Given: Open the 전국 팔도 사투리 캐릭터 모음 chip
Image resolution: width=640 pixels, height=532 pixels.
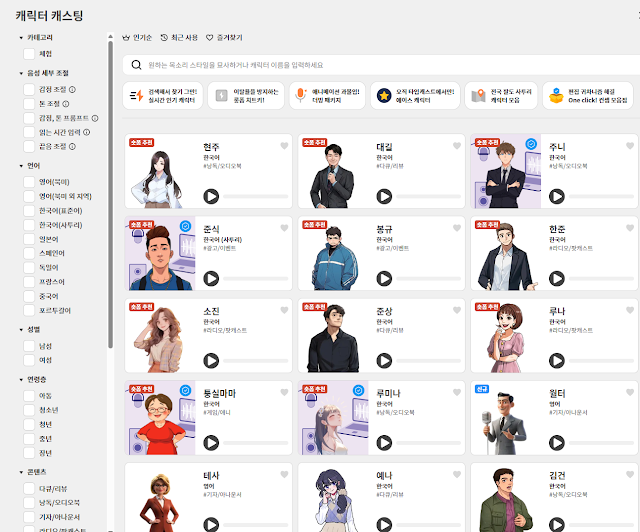Looking at the screenshot, I should coord(501,96).
